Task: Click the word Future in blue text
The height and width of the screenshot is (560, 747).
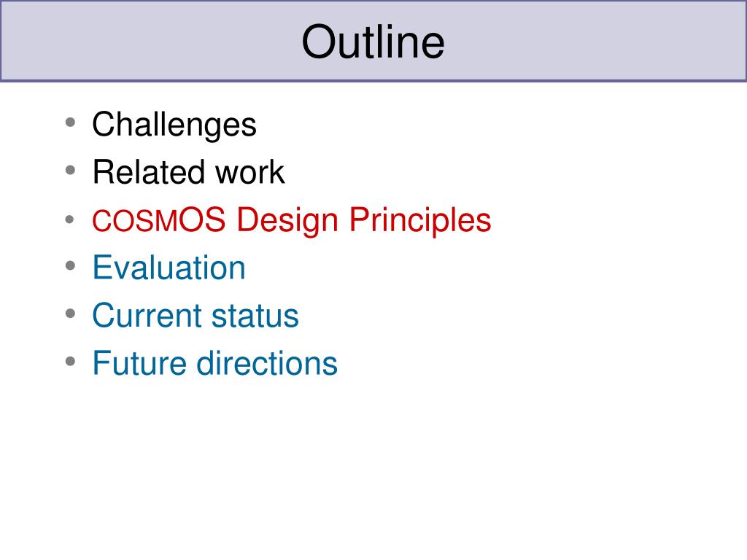Action: click(x=139, y=363)
